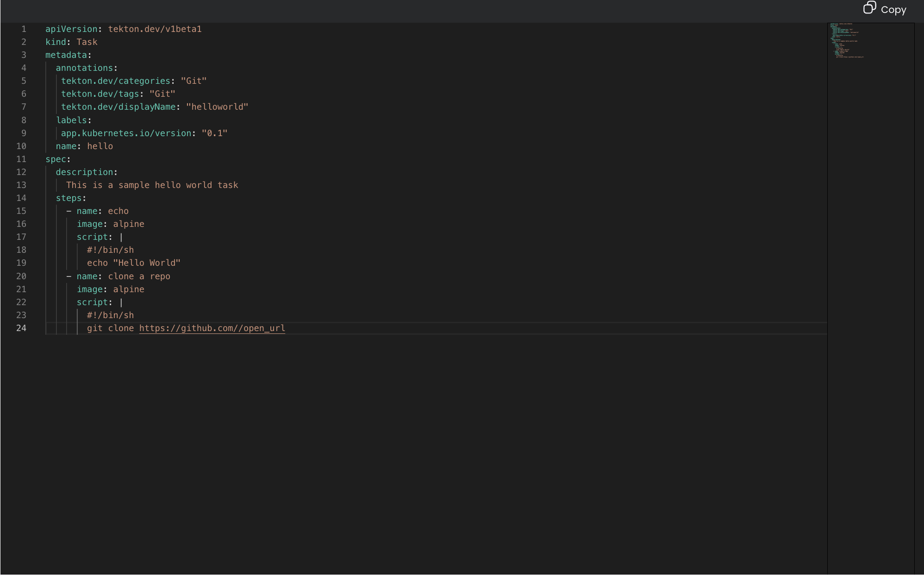Click the "helloworld" displayName value

(x=217, y=107)
